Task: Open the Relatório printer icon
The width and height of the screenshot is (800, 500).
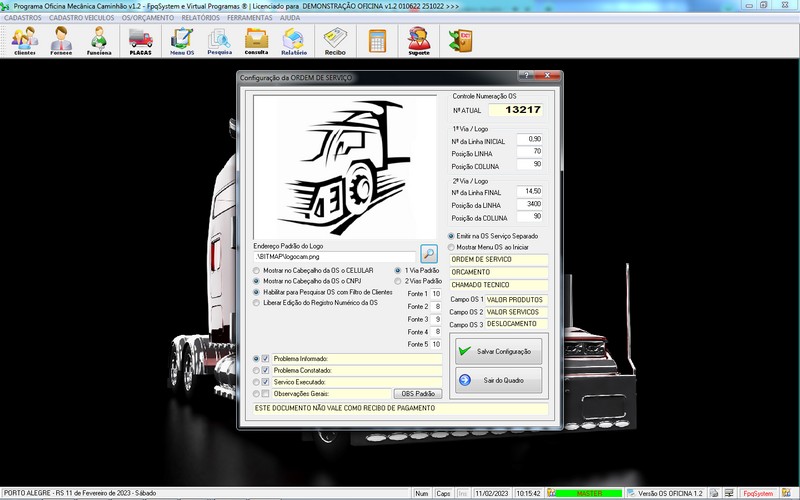Action: [294, 40]
